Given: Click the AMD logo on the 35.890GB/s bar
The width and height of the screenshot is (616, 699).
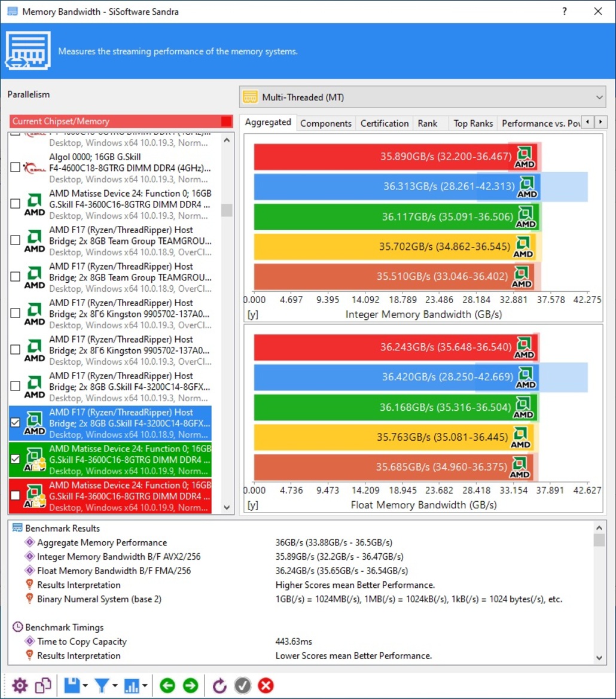Looking at the screenshot, I should tap(524, 157).
